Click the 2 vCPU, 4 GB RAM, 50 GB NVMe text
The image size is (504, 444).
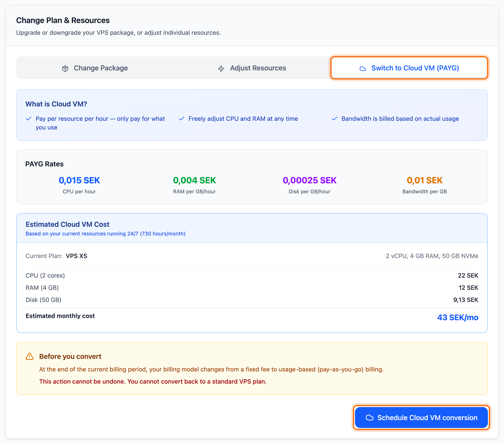tap(432, 256)
